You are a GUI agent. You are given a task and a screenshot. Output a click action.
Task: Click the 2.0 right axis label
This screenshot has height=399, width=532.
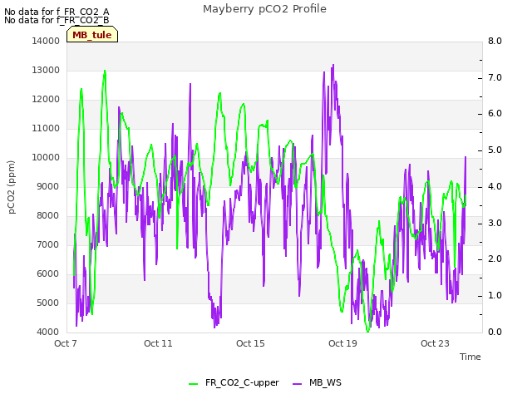(495, 259)
